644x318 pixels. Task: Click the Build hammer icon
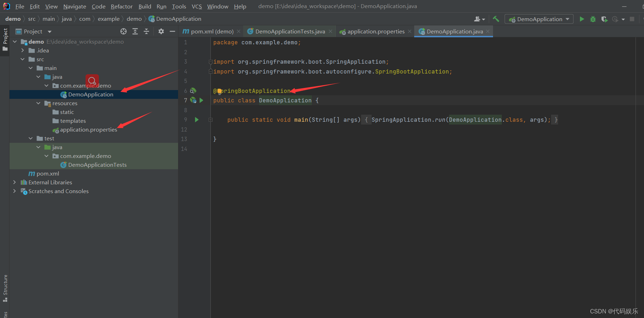[496, 19]
